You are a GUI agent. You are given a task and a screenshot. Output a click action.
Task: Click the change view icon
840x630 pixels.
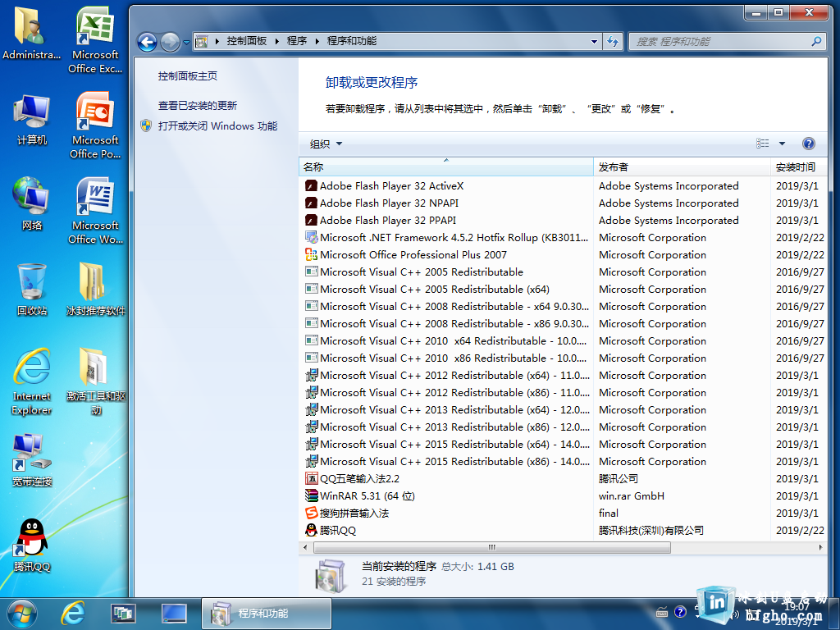pyautogui.click(x=762, y=144)
